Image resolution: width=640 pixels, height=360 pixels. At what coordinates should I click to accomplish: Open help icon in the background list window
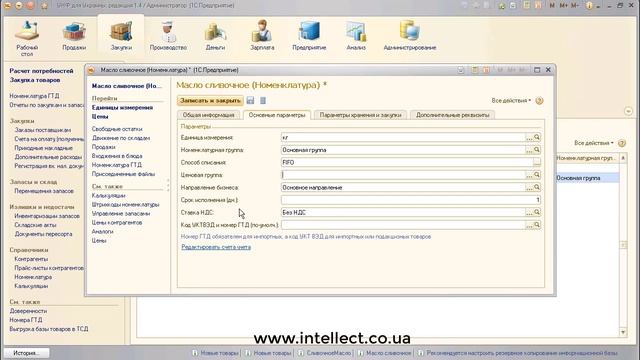[622, 143]
